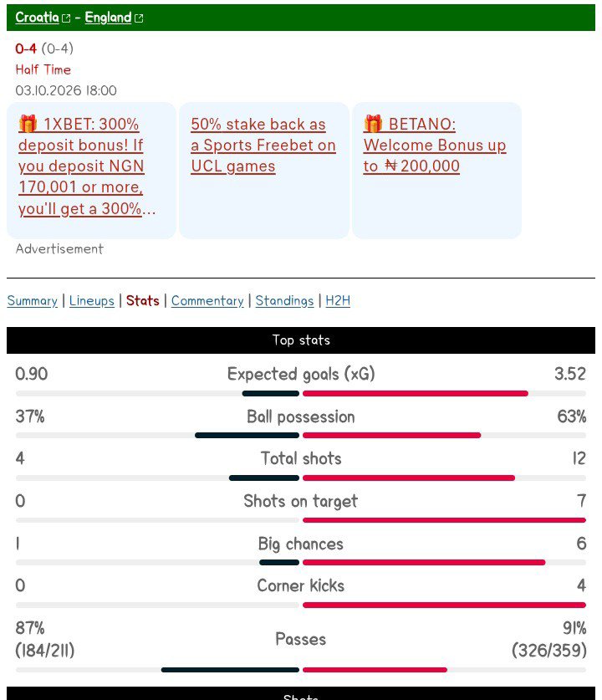Click the 0-4 match score

tap(25, 49)
